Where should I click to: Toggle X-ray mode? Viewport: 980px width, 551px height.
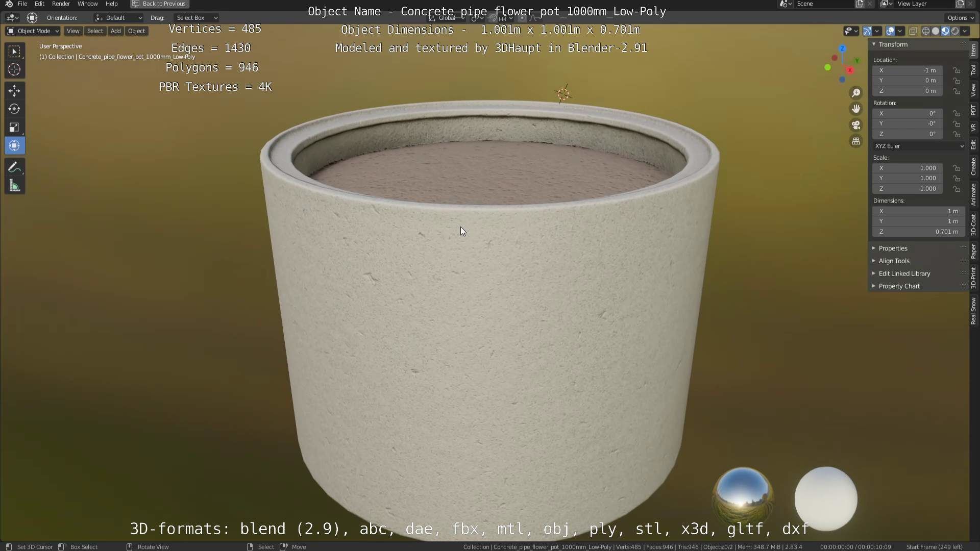coord(913,31)
